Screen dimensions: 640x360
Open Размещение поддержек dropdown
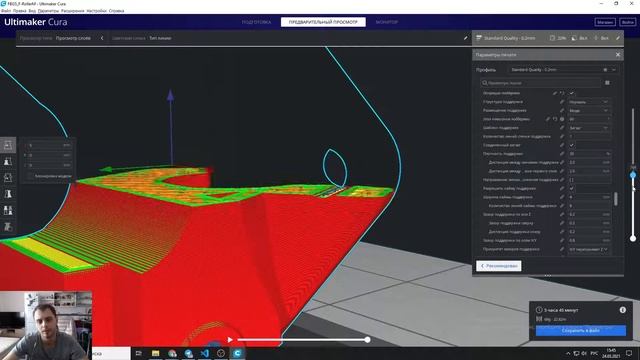pyautogui.click(x=589, y=111)
